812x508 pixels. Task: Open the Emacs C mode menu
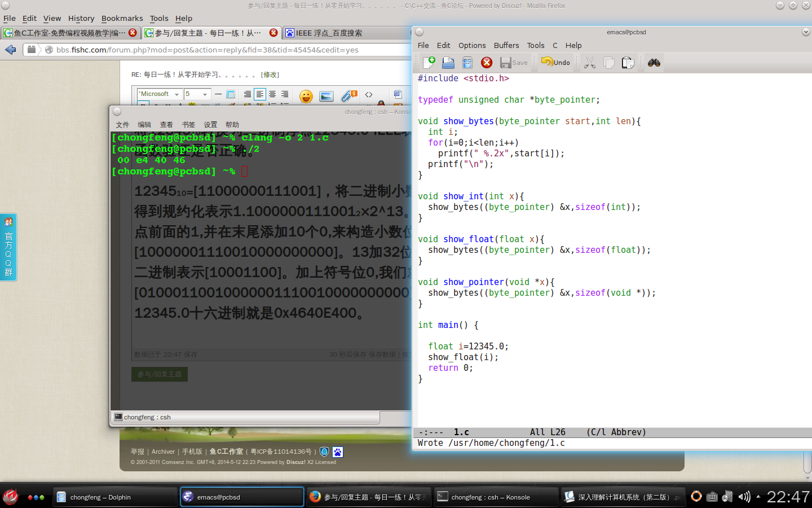point(555,45)
